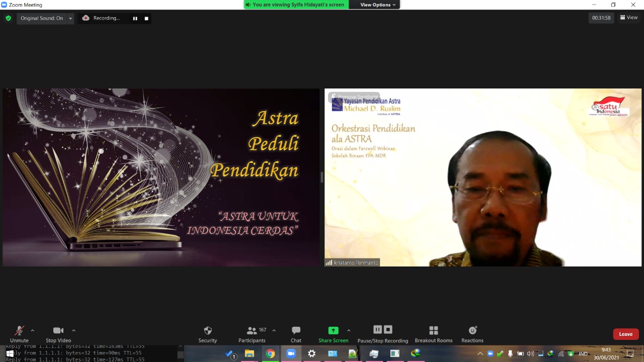The width and height of the screenshot is (644, 362).
Task: Expand the Original Sound dropdown arrow
Action: tap(70, 18)
